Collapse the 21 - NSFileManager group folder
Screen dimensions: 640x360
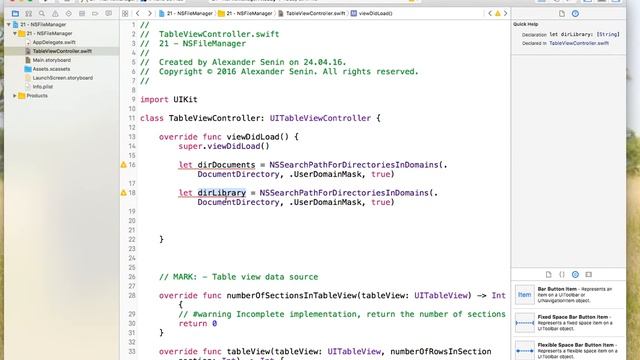15,33
